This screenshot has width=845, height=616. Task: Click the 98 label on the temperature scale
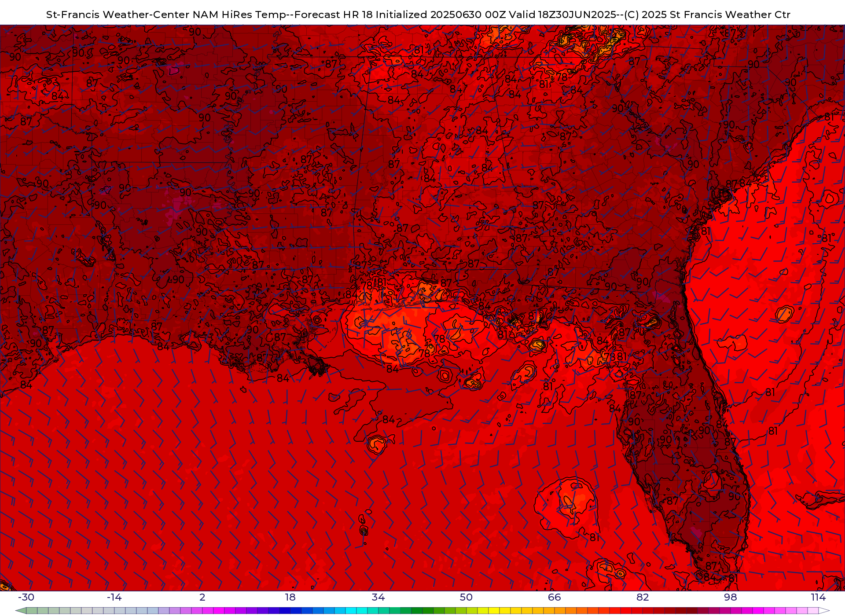tap(731, 597)
